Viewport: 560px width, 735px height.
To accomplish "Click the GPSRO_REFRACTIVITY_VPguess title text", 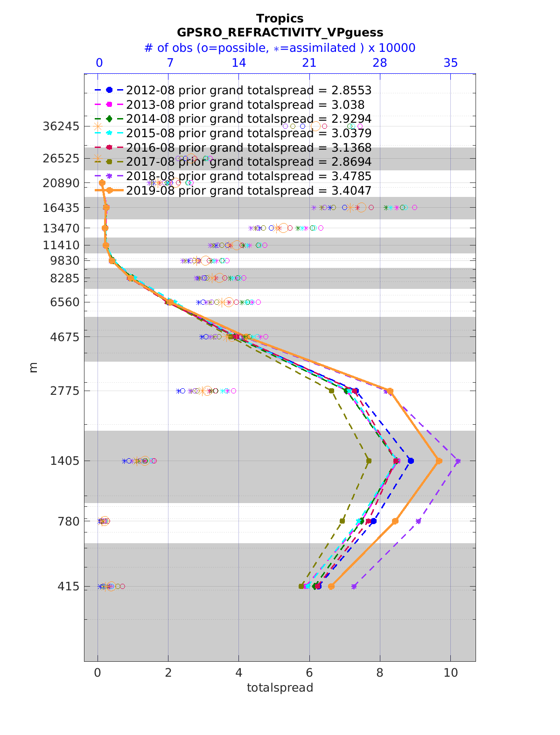I will (x=280, y=32).
